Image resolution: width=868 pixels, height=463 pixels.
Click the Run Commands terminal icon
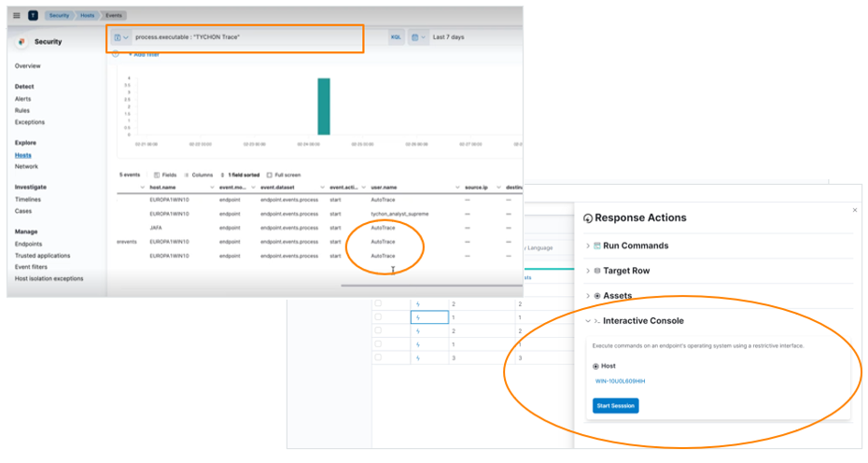coord(596,246)
